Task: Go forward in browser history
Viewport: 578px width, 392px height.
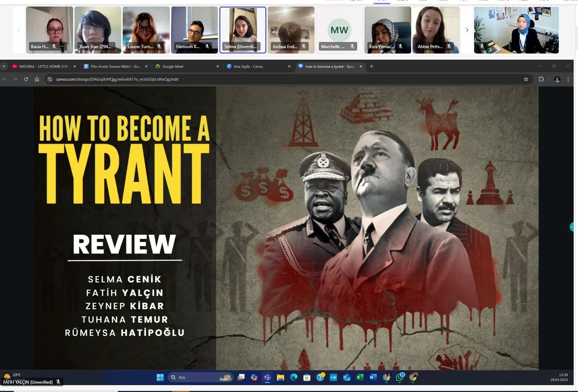Action: click(15, 79)
